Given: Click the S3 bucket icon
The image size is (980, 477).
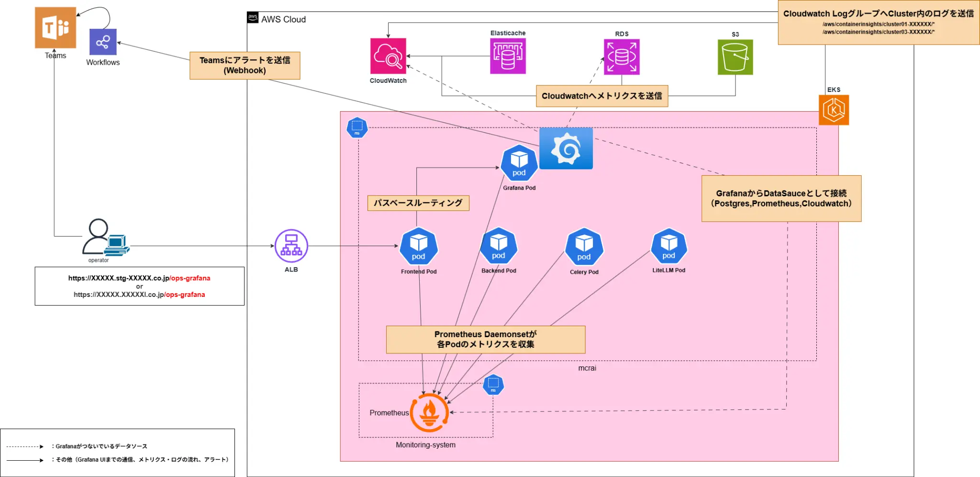Looking at the screenshot, I should click(735, 57).
